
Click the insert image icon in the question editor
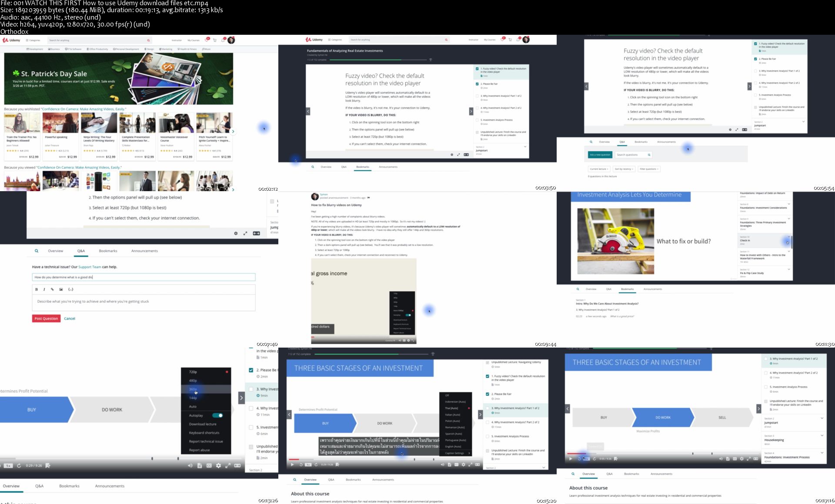click(x=61, y=289)
